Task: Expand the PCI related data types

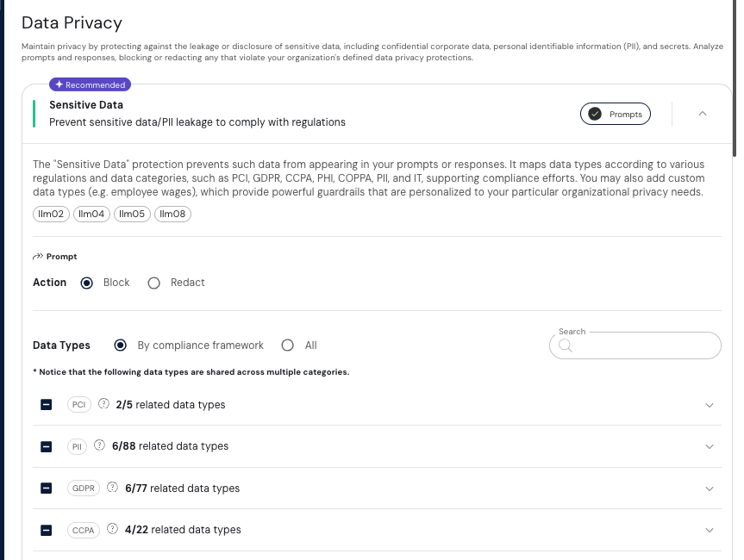Action: point(710,405)
